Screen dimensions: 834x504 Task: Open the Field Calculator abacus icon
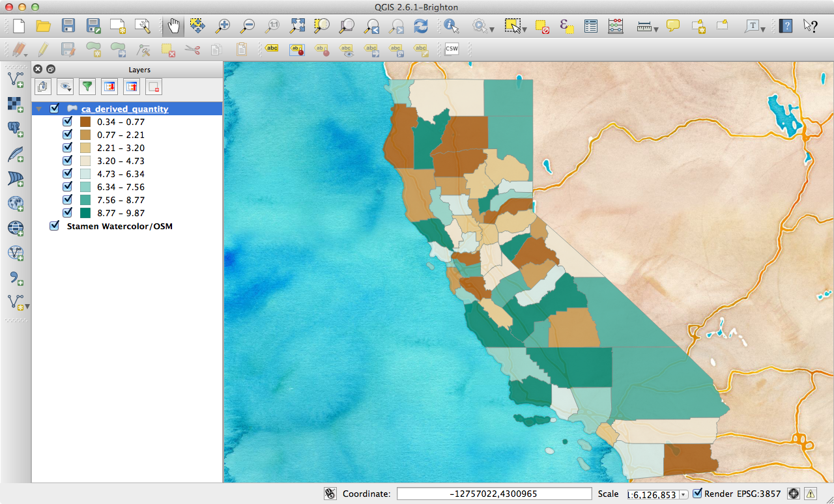[616, 26]
